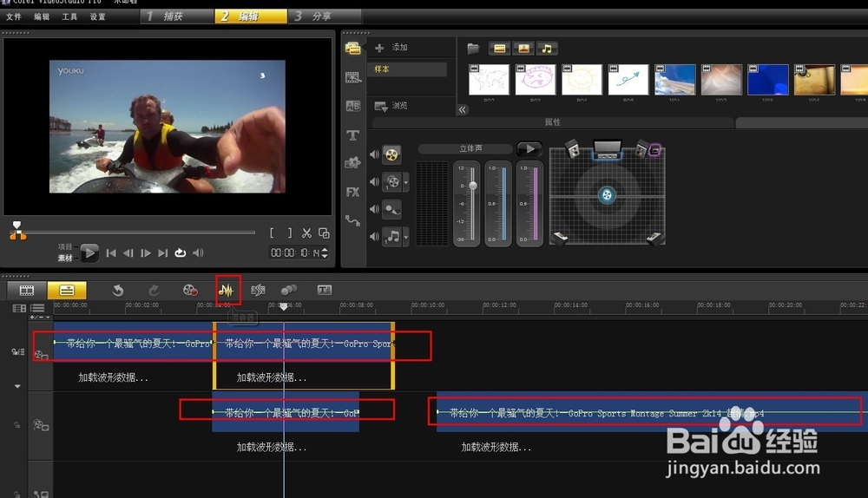Image resolution: width=868 pixels, height=498 pixels.
Task: Play the sound mixer preview
Action: tap(529, 149)
